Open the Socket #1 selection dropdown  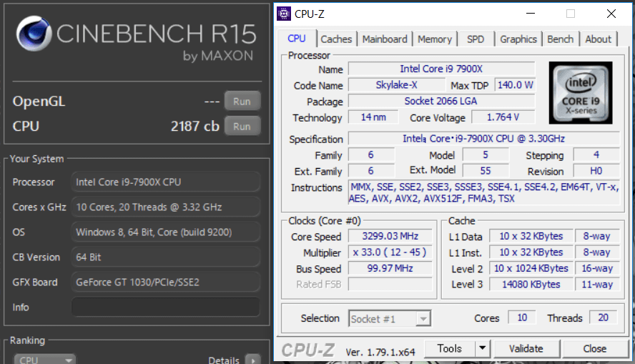point(390,319)
